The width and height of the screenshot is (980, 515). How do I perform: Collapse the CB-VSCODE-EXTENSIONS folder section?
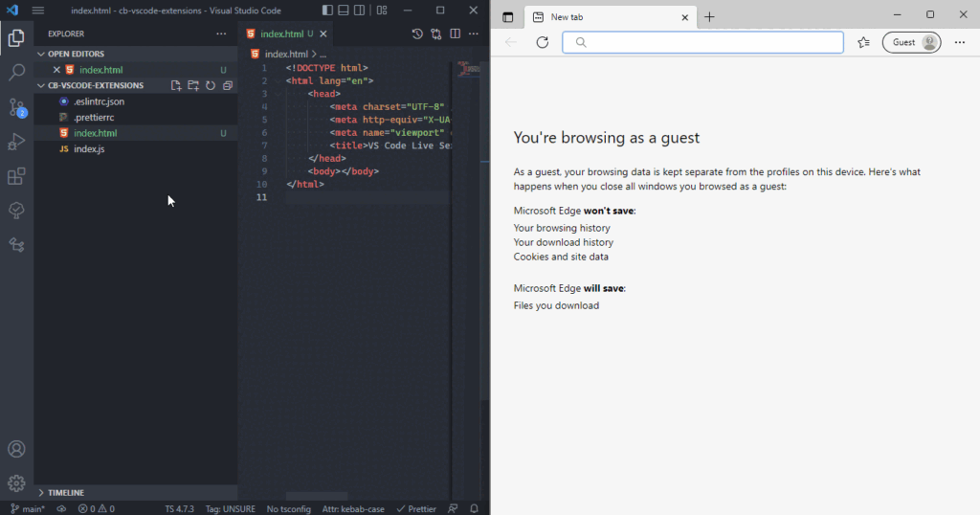click(x=95, y=85)
